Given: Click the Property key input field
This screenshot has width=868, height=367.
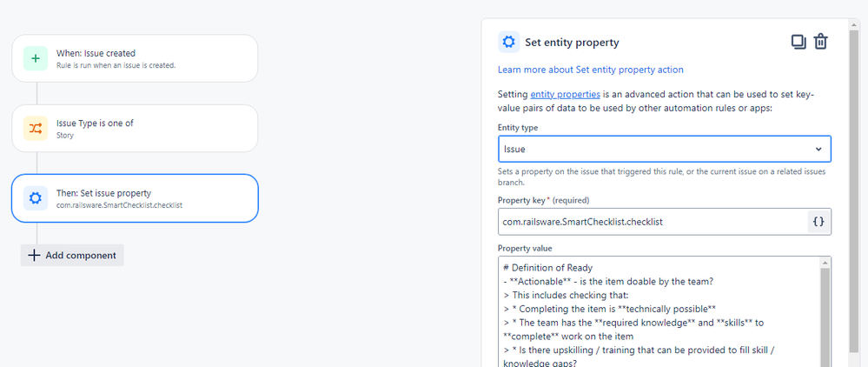Looking at the screenshot, I should tap(653, 222).
